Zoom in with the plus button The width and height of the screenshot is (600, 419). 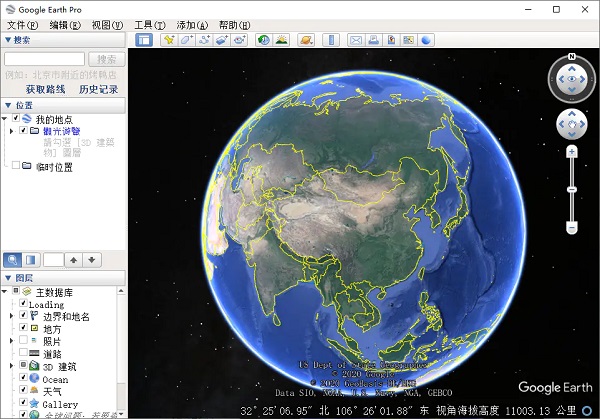[572, 152]
